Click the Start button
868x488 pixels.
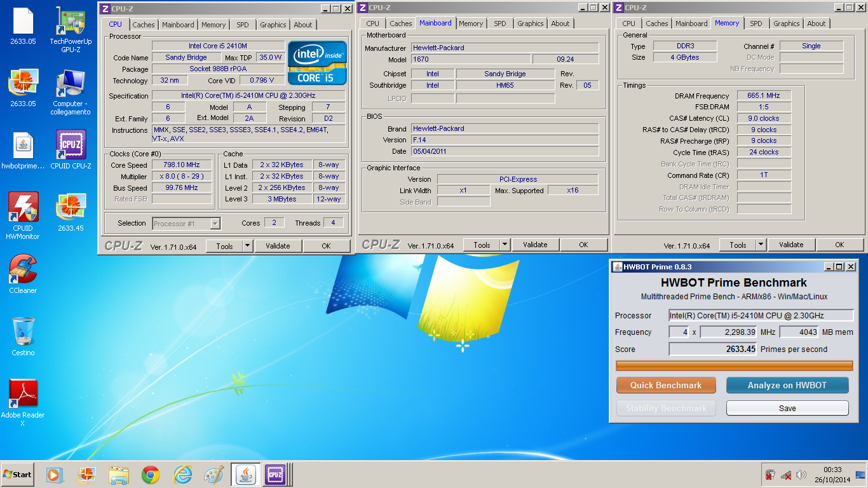pyautogui.click(x=17, y=475)
